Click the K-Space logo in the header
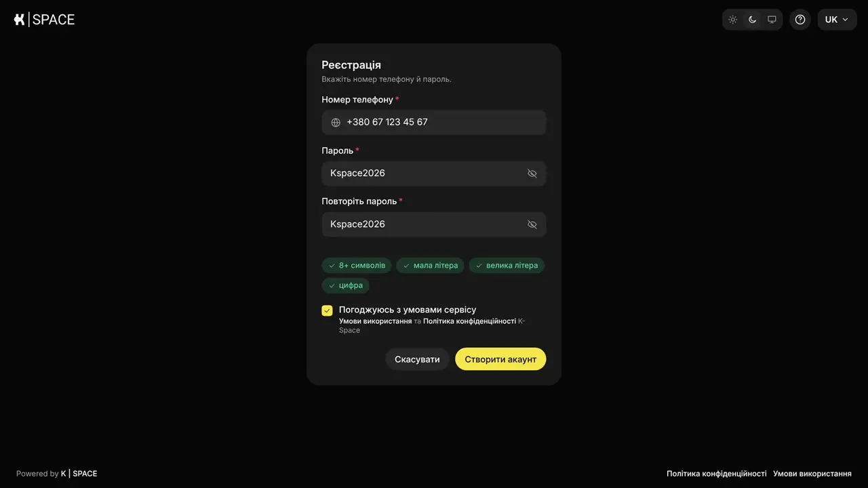Image resolution: width=868 pixels, height=488 pixels. 44,20
